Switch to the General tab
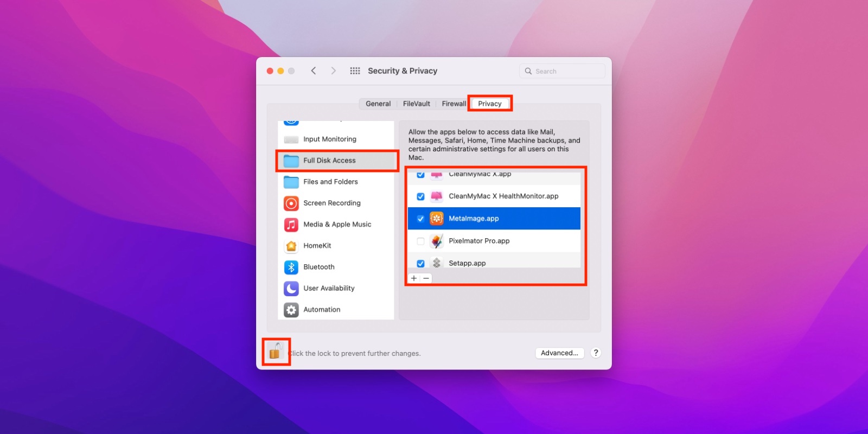The width and height of the screenshot is (868, 434). [x=378, y=104]
